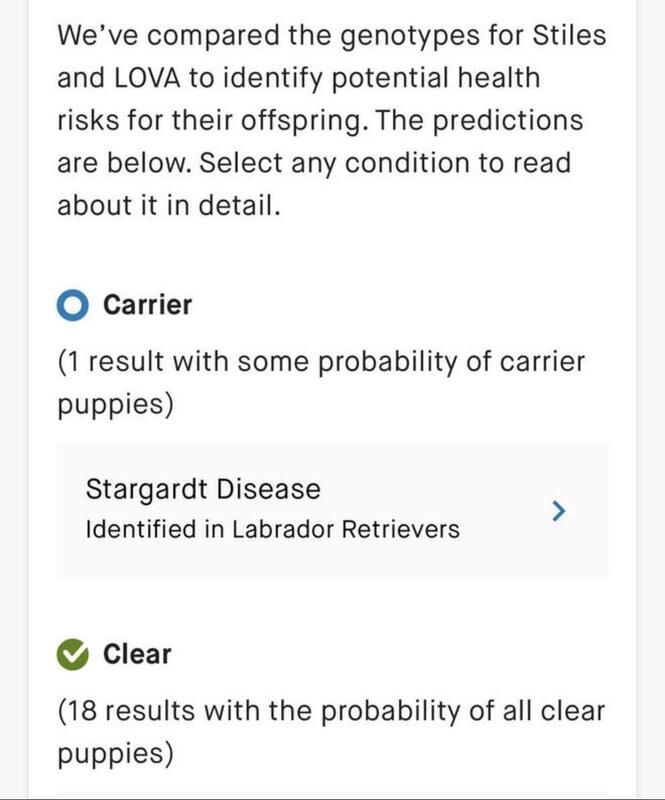Screen dimensions: 665x800
Task: Click the 'about it in detail.' line
Action: click(169, 206)
